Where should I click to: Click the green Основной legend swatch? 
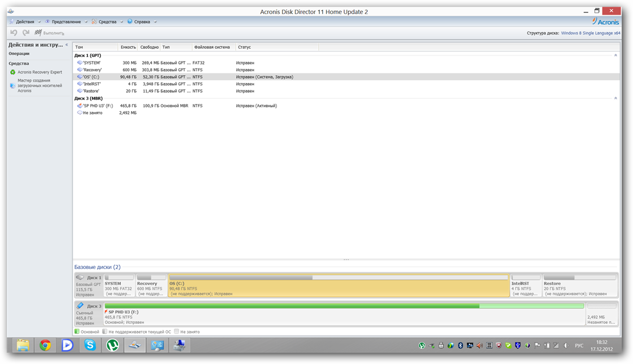click(x=77, y=332)
